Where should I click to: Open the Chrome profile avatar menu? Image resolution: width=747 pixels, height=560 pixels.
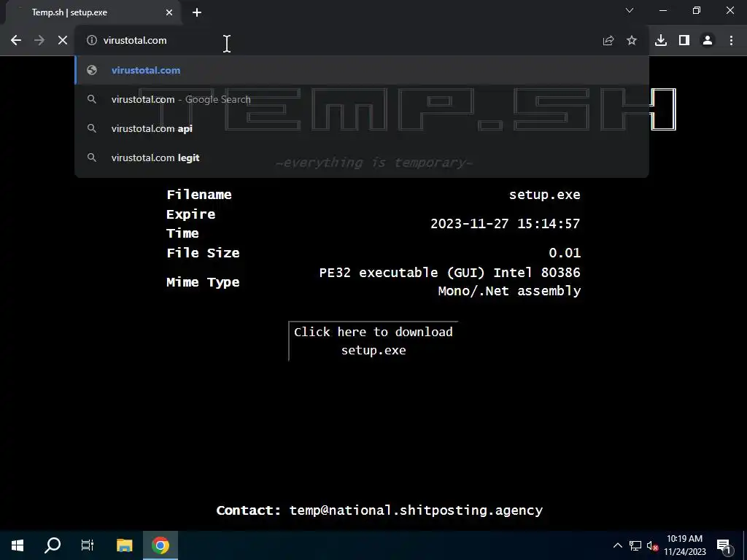[x=708, y=41]
